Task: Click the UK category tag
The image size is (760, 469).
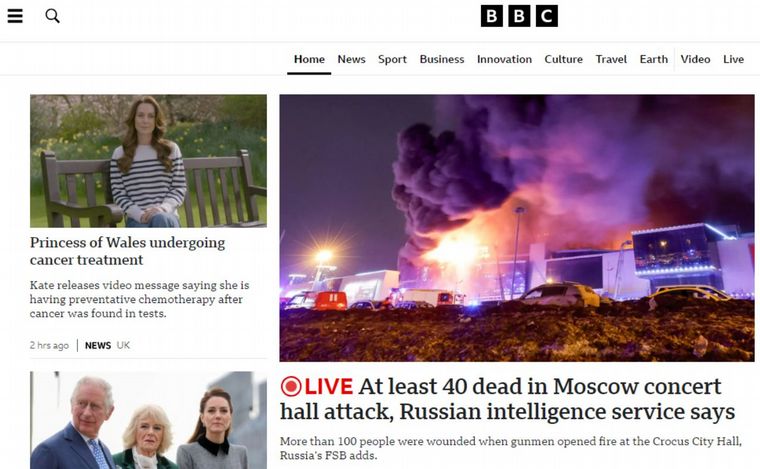Action: coord(123,345)
